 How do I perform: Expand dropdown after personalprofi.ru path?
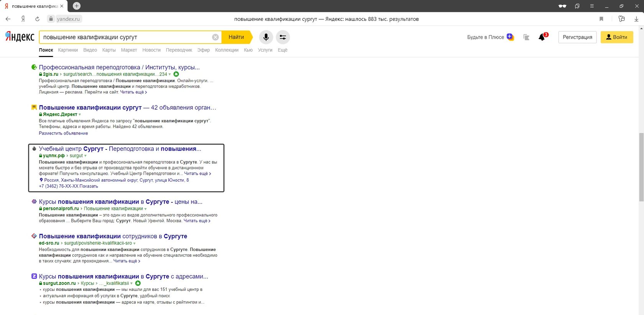click(146, 209)
